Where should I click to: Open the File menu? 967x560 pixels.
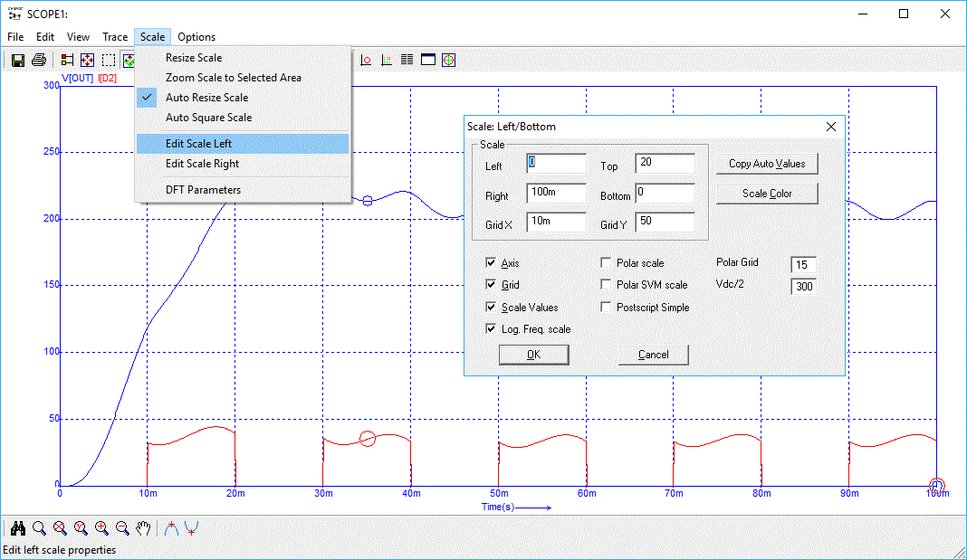[15, 37]
